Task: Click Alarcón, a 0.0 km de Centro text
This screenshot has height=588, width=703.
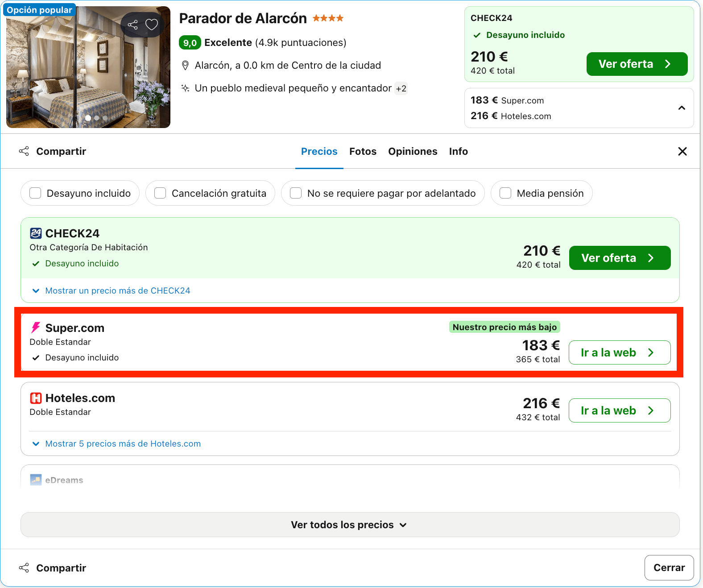Action: (288, 66)
